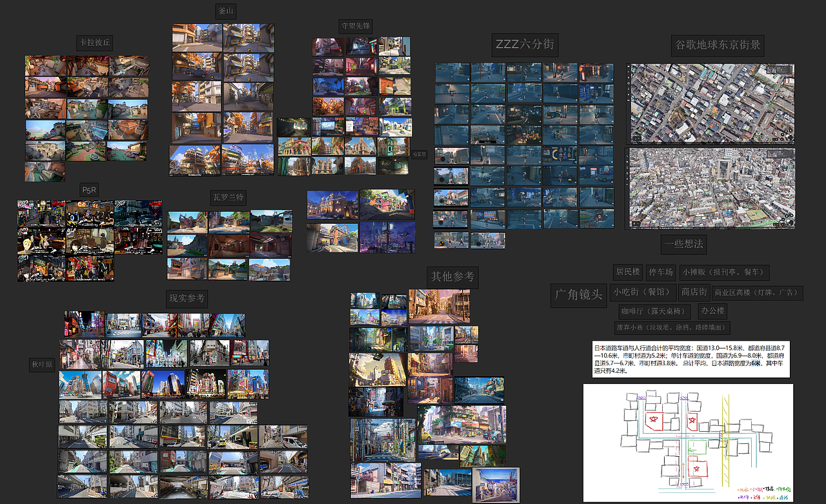Click the 小吃街（餐馆） note
826x504 pixels.
point(644,292)
